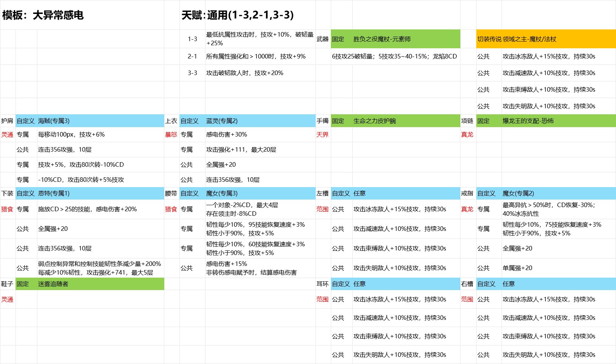The image size is (616, 364).
Task: Click the 天赋:通用(1-3,2-1,3-3) heading cell
Action: 247,15
